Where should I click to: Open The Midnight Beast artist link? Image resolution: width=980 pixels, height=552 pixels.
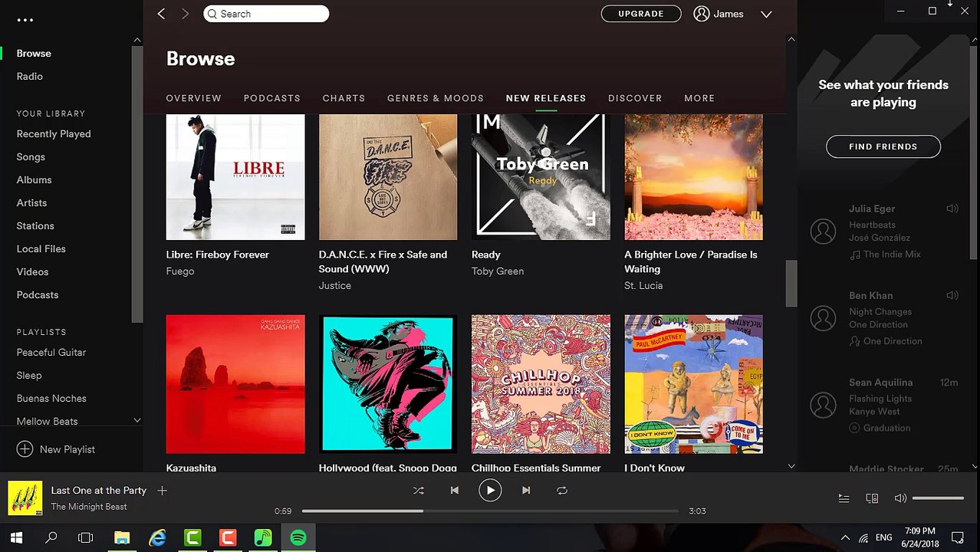coord(89,507)
